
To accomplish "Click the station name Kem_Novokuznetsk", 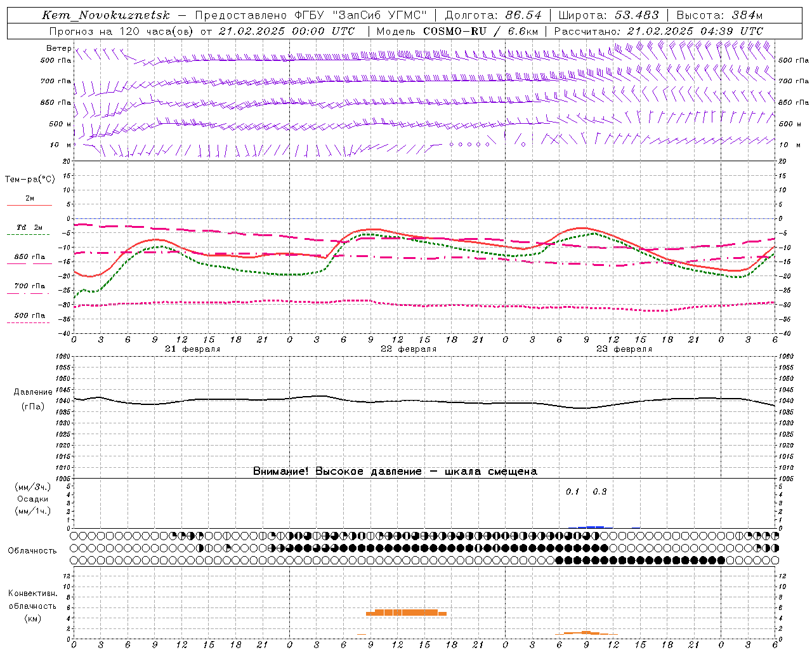I will (106, 15).
